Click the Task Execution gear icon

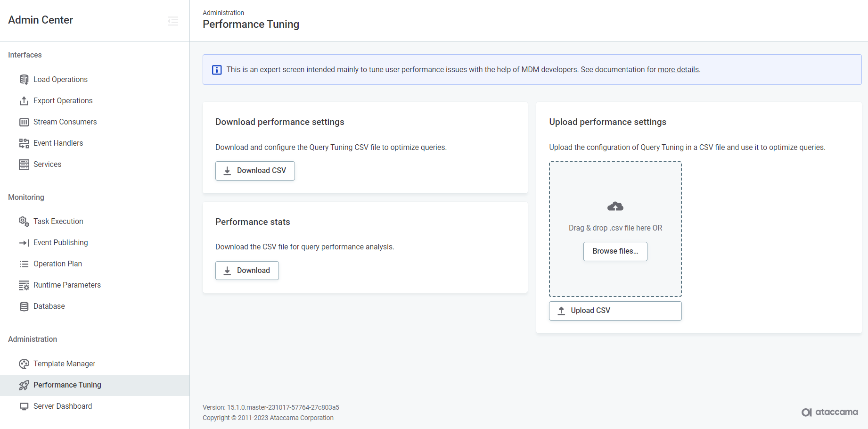pos(24,222)
